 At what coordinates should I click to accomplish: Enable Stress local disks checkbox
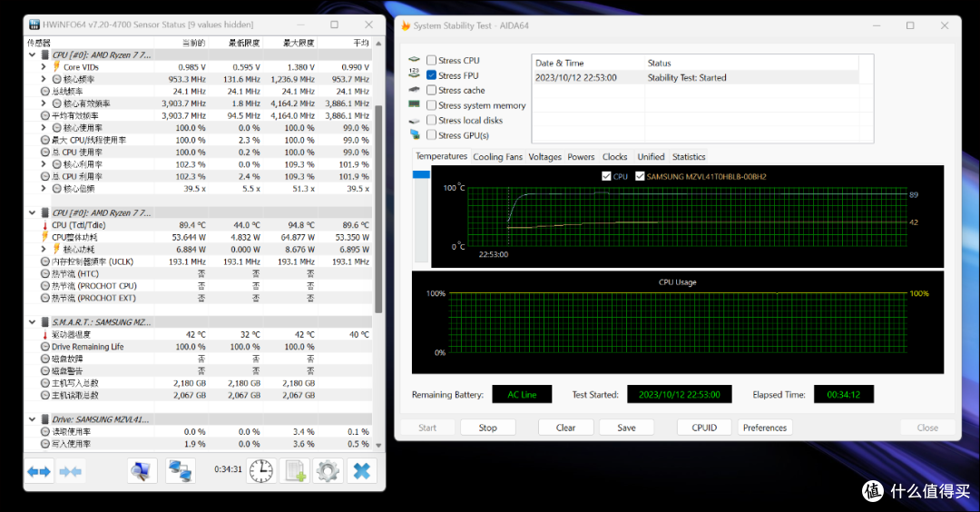coord(431,120)
